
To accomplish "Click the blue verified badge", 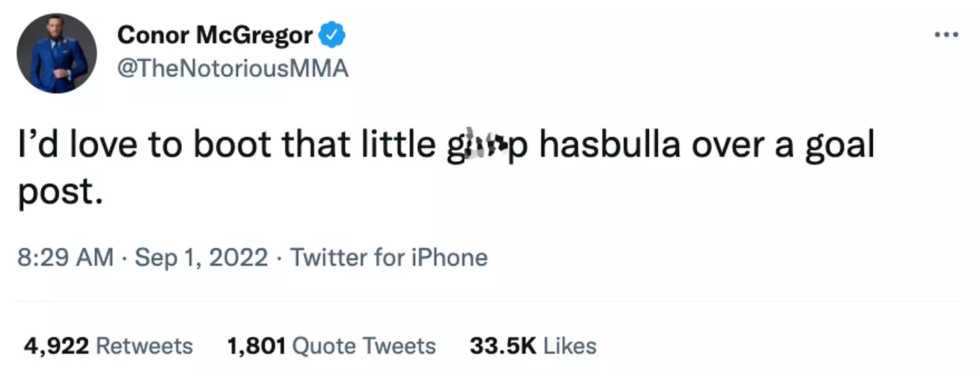I will tap(332, 36).
